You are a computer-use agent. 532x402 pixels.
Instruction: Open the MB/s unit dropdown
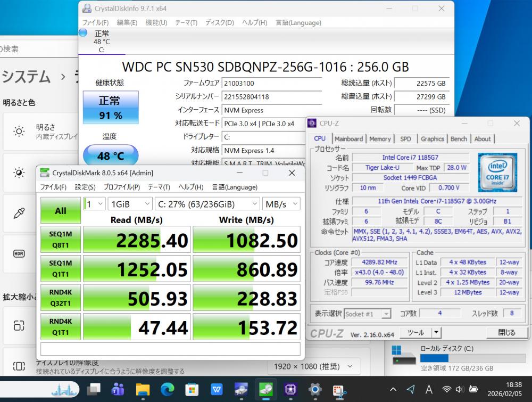click(281, 204)
